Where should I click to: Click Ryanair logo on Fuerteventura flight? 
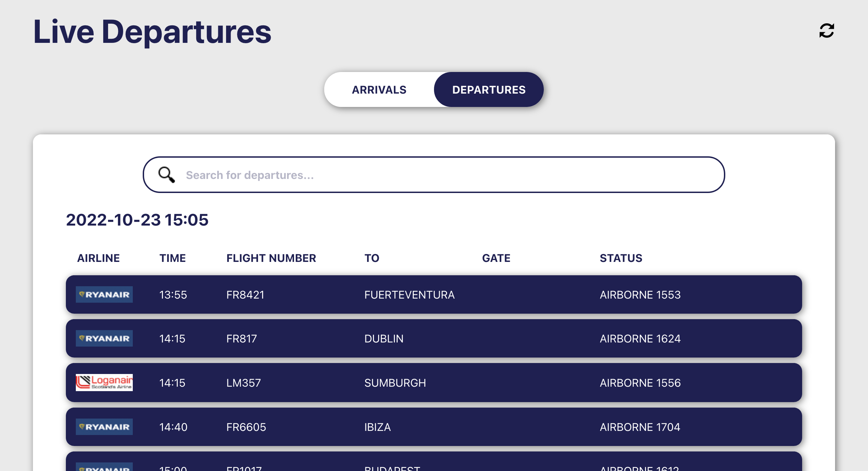click(104, 294)
